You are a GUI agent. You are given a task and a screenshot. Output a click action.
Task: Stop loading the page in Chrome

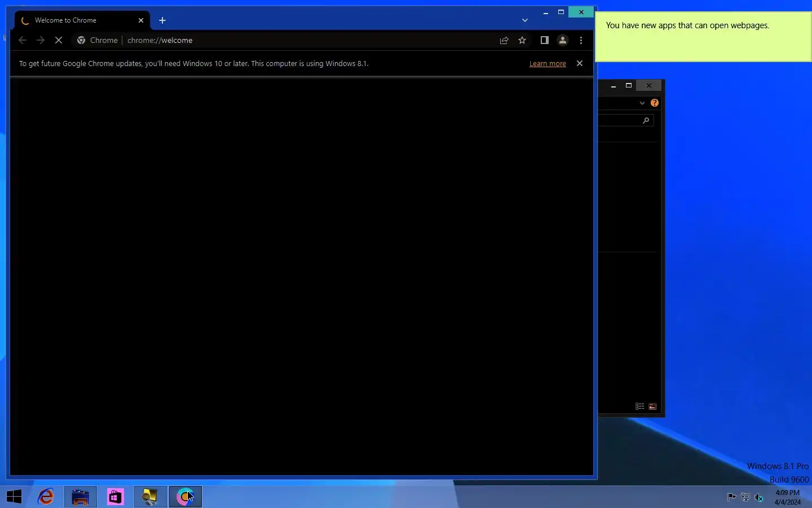pos(59,40)
